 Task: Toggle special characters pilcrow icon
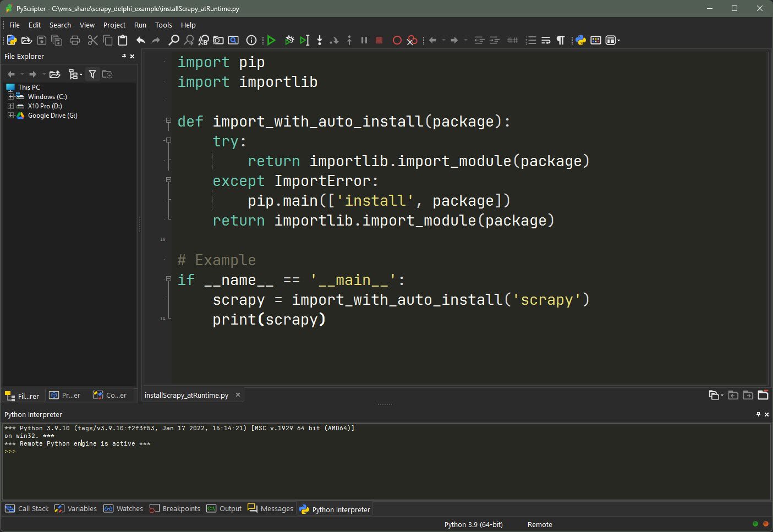pos(561,40)
